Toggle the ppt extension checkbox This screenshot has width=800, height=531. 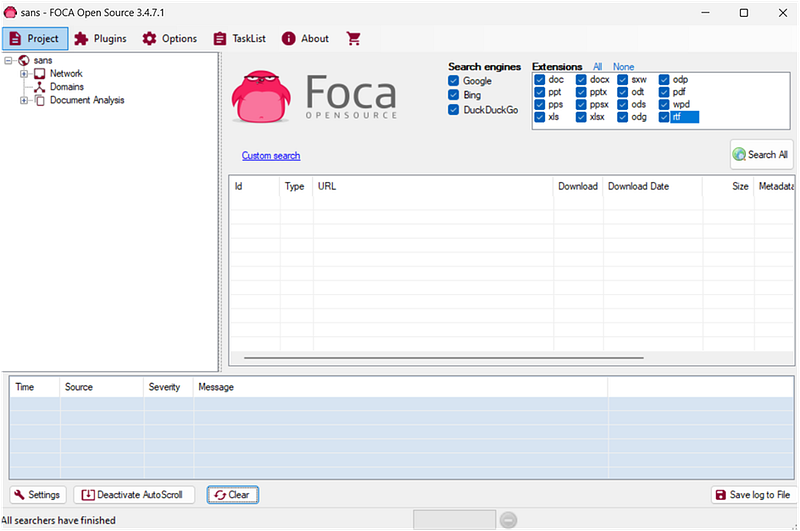(540, 92)
